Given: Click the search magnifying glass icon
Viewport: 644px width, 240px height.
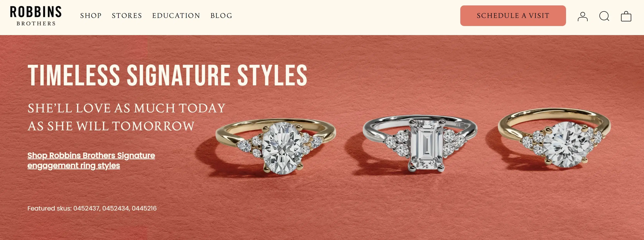Looking at the screenshot, I should pyautogui.click(x=604, y=16).
